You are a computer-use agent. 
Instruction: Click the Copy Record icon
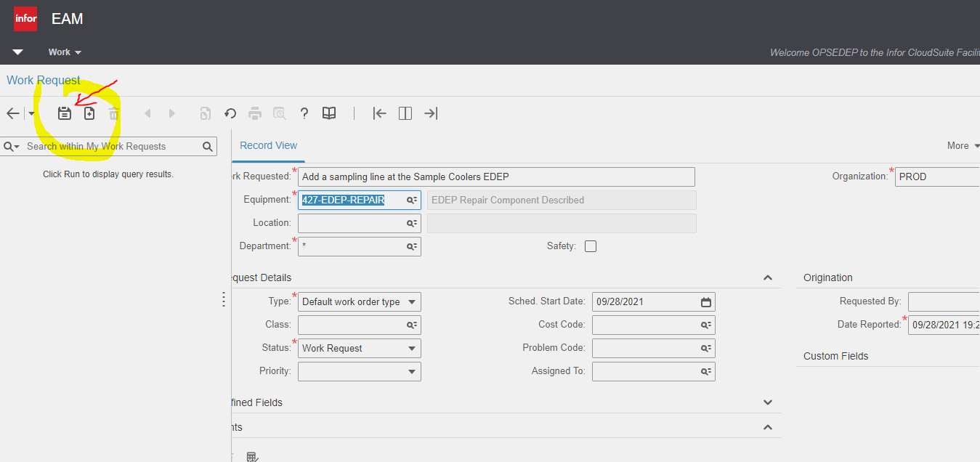pyautogui.click(x=206, y=113)
